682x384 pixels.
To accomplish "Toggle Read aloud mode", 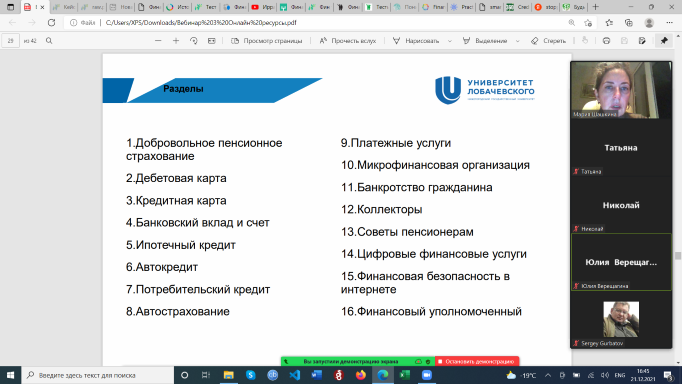I will (348, 40).
